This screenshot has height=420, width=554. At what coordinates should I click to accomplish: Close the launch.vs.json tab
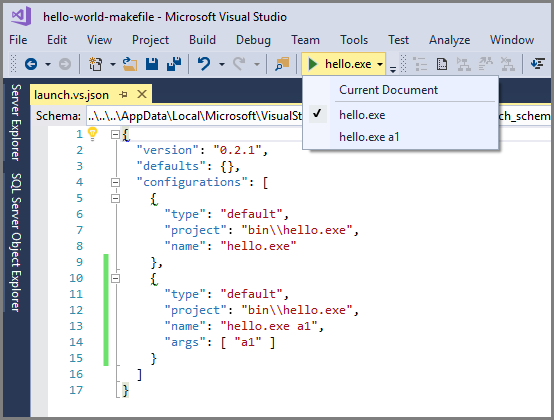click(x=142, y=94)
